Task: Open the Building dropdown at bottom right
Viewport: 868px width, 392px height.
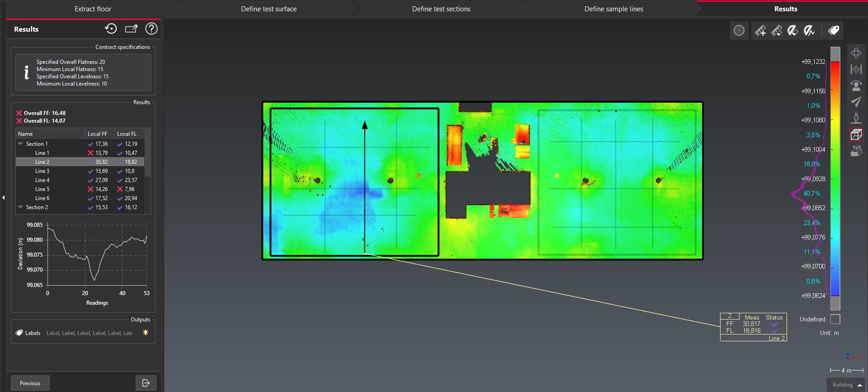Action: pos(847,385)
